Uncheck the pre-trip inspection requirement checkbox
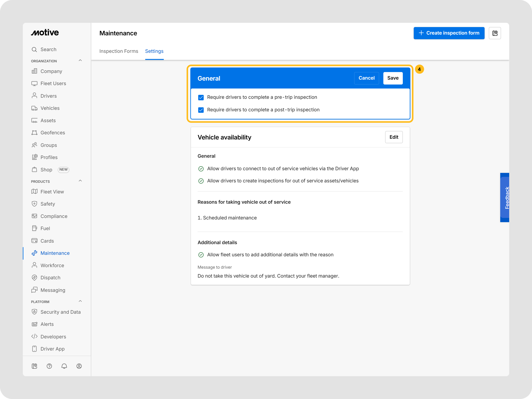This screenshot has width=532, height=399. [x=201, y=97]
